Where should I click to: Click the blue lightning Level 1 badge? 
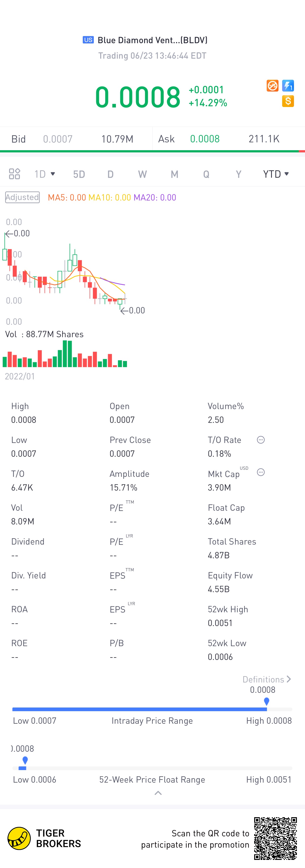(x=288, y=86)
